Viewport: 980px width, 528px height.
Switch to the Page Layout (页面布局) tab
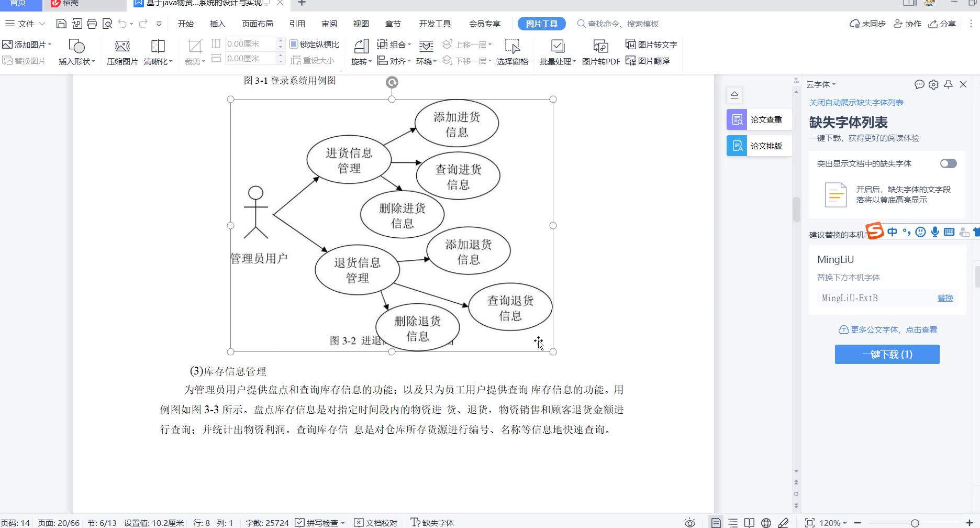[257, 24]
